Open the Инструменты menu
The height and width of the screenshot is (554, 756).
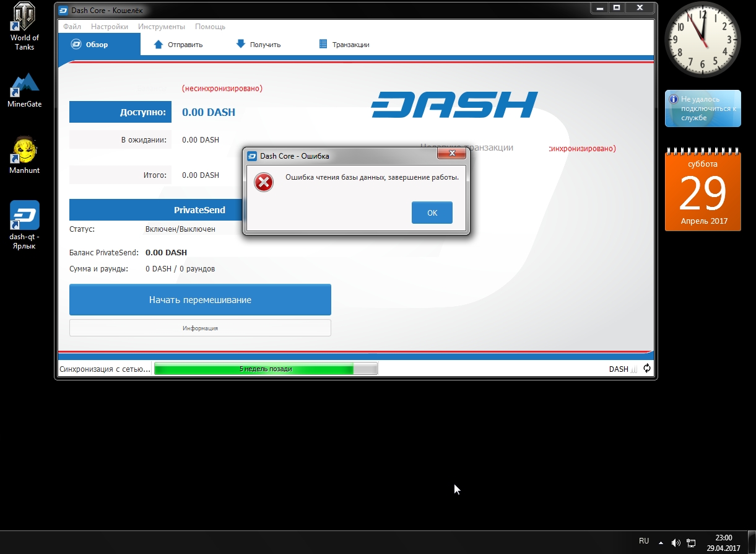162,27
